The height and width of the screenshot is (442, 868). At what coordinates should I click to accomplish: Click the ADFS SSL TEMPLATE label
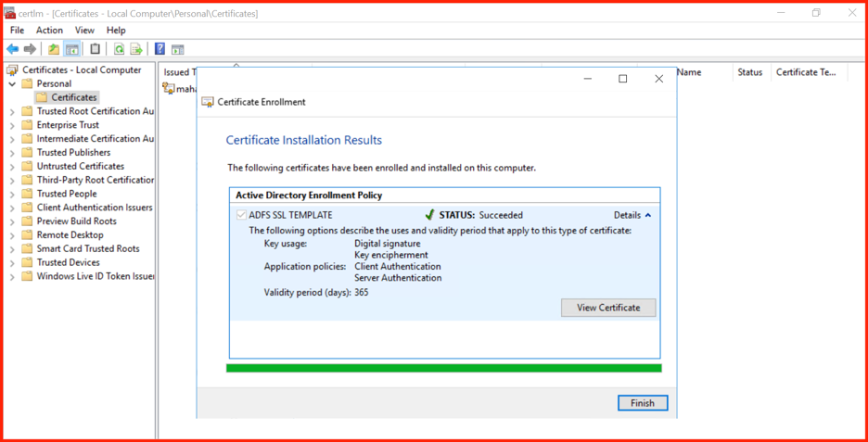click(290, 215)
